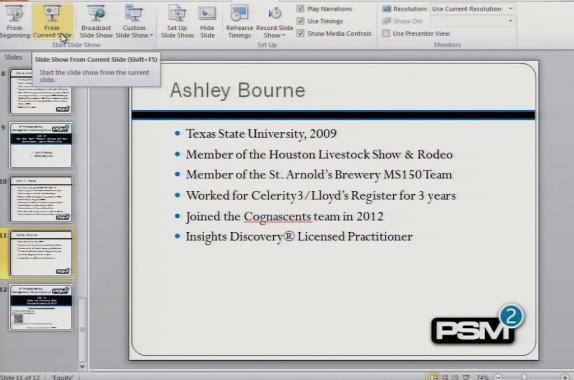The height and width of the screenshot is (380, 574).
Task: Open Set Up Slide Show dialog
Action: (177, 21)
